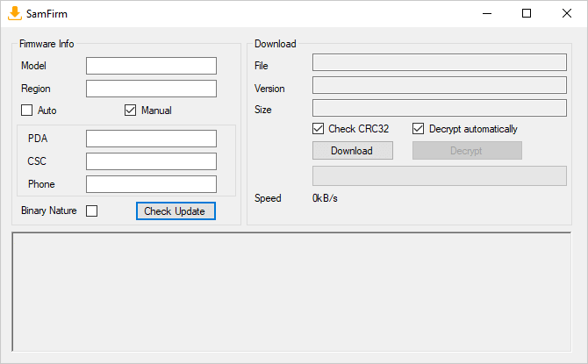Click the Download button

coord(353,150)
